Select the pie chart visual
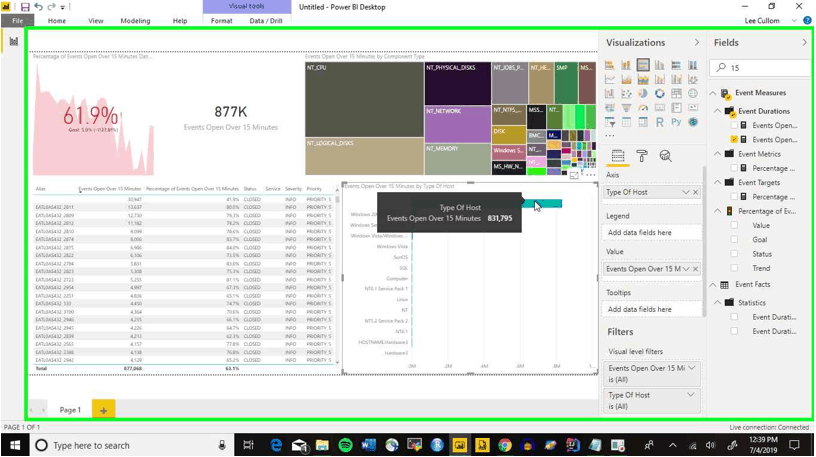The height and width of the screenshot is (457, 816). (643, 94)
